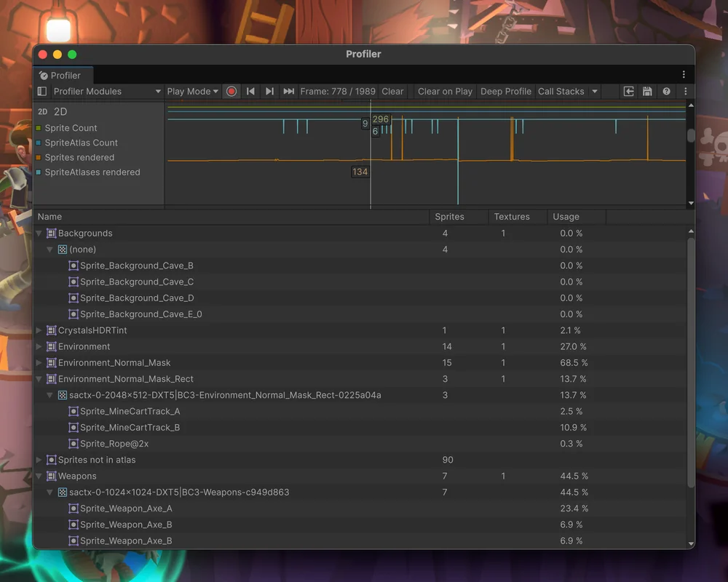Select the Profiler tab
The image size is (728, 582).
tap(63, 75)
